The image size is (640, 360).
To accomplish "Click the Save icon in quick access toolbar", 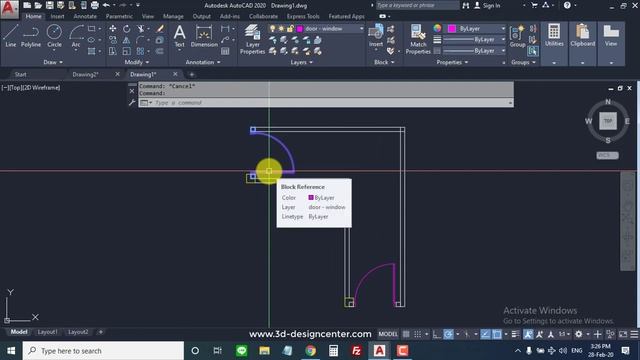I will [49, 5].
